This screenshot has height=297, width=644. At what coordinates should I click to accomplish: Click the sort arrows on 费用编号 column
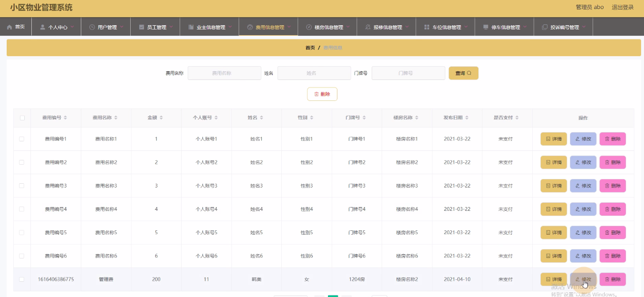pyautogui.click(x=66, y=118)
